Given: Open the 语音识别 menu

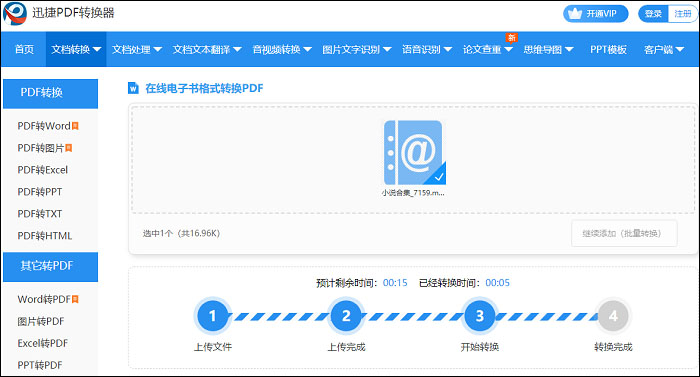Looking at the screenshot, I should [x=427, y=49].
